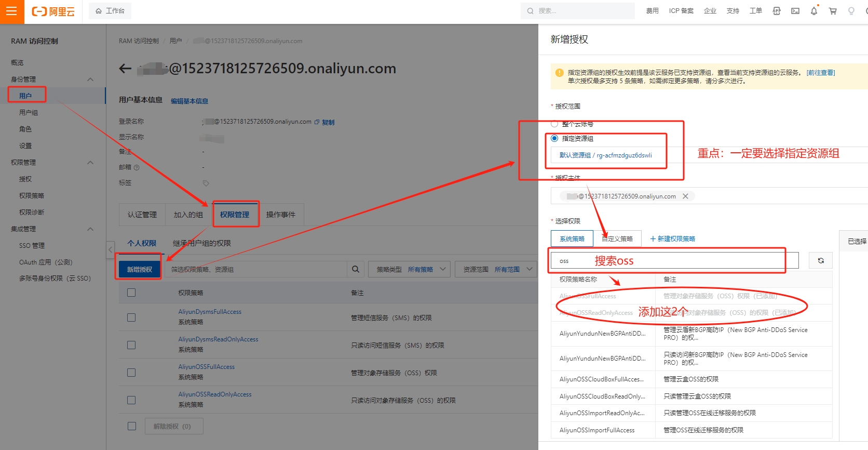Tick the AliyunDysmsFullAccess row checkbox
The image size is (868, 450).
[x=131, y=317]
